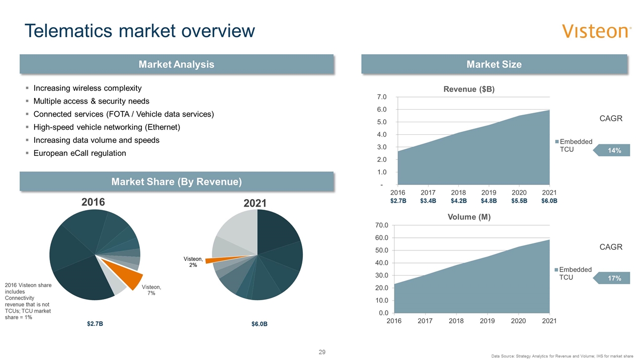Click the $2.7B label under 2016 pie
This screenshot has height=362, width=644.
click(x=95, y=324)
